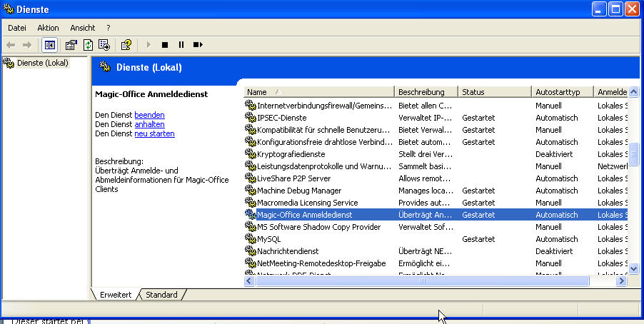Select the IPSEC-Dienste service name
This screenshot has width=644, height=324.
[x=282, y=118]
